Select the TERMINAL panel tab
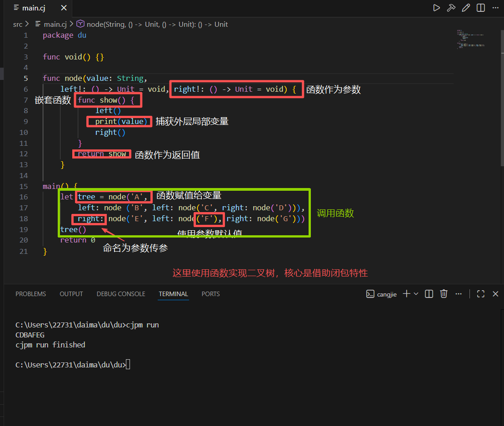Viewport: 504px width, 426px height. point(173,294)
